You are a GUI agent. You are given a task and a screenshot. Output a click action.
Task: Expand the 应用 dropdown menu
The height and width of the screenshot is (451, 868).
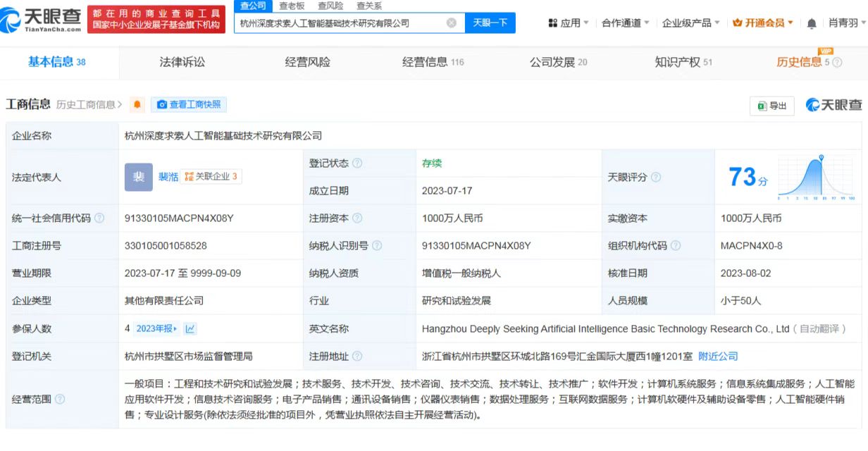point(569,23)
